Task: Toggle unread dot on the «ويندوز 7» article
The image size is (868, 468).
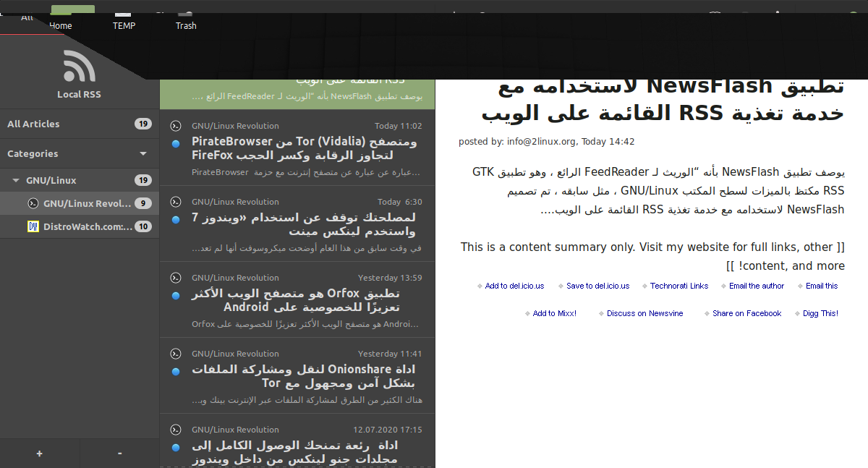Action: (x=176, y=220)
